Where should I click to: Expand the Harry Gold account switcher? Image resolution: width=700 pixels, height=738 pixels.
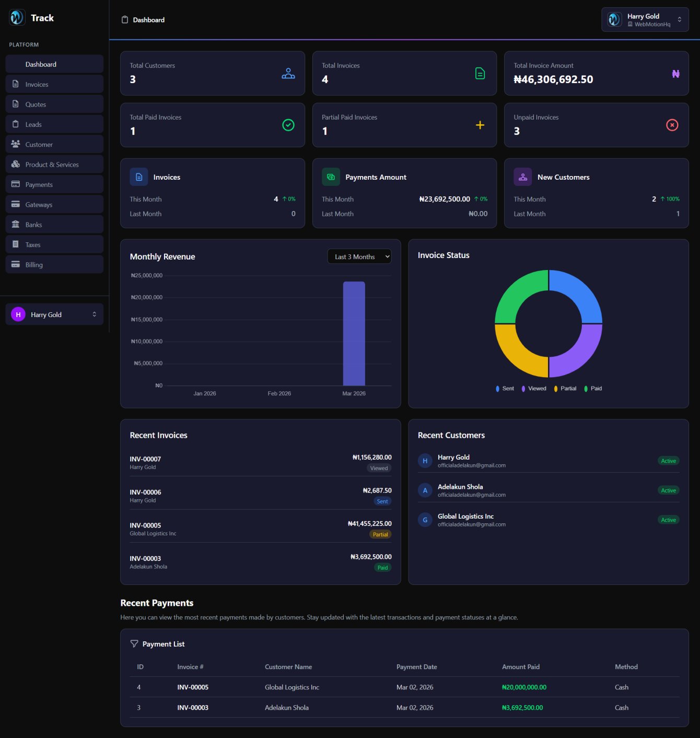point(54,314)
